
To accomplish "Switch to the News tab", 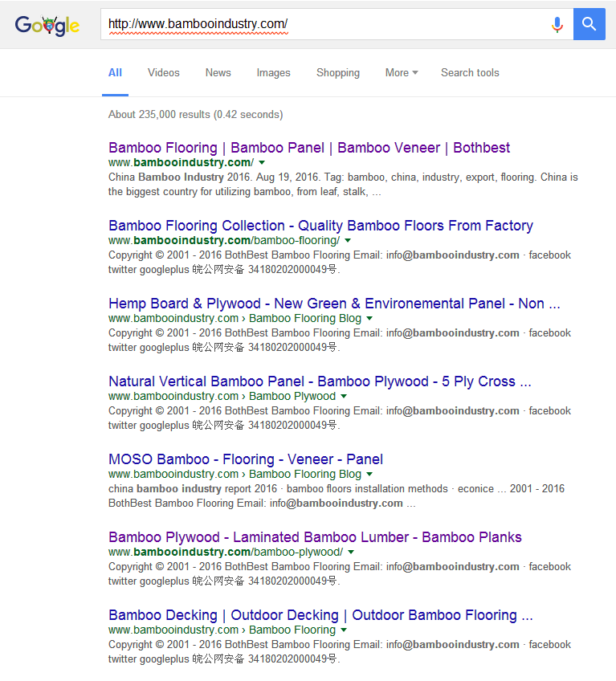I will tap(218, 72).
